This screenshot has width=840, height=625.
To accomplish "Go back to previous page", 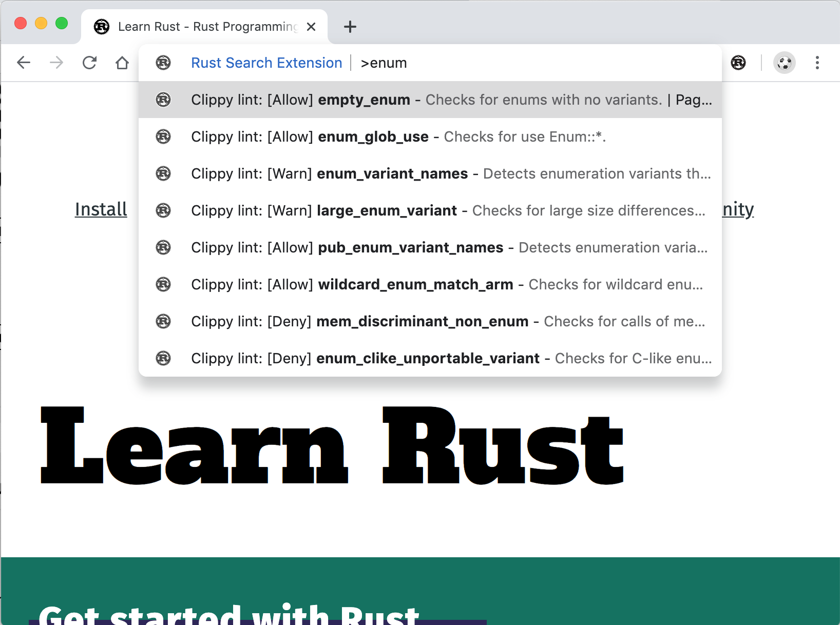I will tap(24, 63).
